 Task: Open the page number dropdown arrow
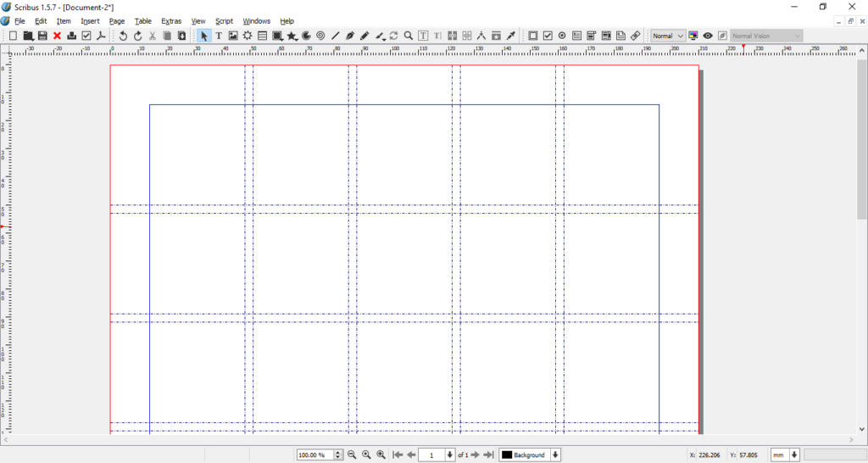[x=449, y=455]
